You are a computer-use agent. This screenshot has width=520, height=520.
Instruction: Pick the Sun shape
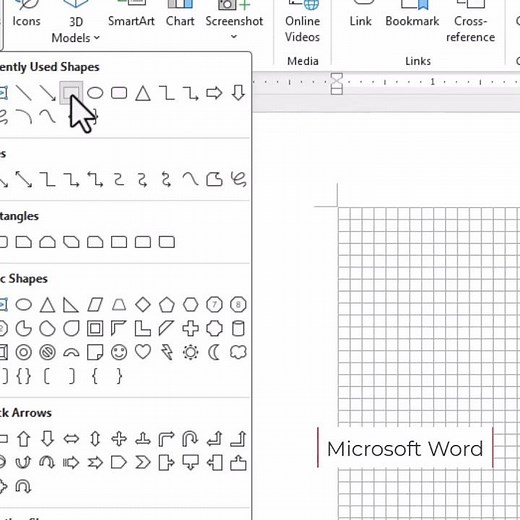(x=191, y=352)
